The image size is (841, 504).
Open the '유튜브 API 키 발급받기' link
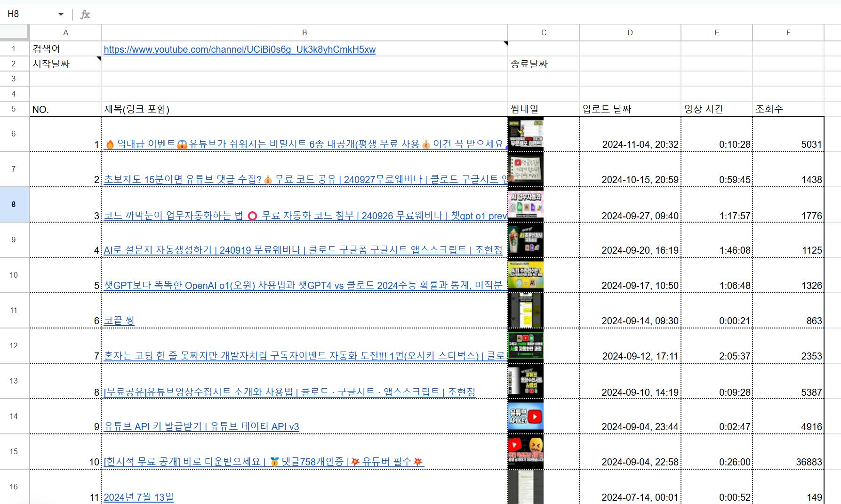201,426
